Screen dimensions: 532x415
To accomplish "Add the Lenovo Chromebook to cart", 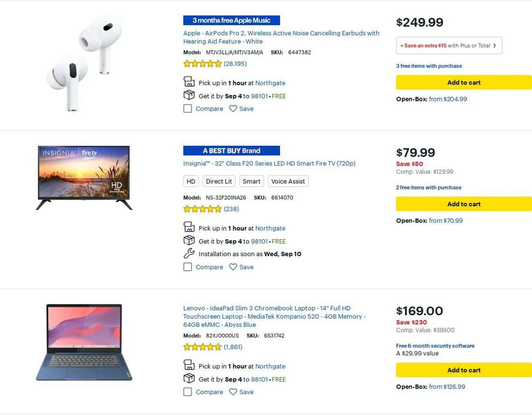I will pyautogui.click(x=464, y=370).
